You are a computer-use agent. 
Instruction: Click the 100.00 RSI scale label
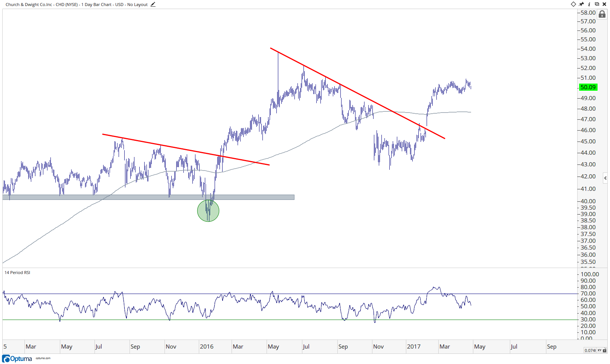click(590, 274)
